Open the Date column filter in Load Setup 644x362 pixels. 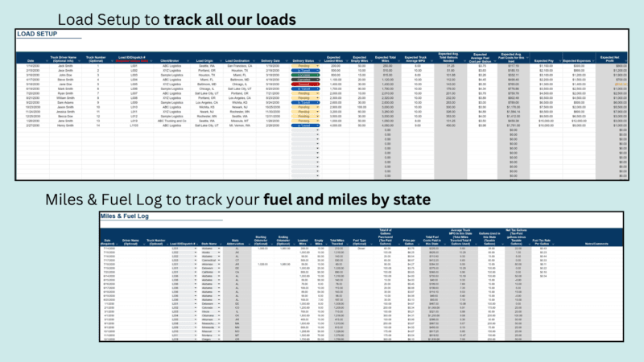coord(47,61)
